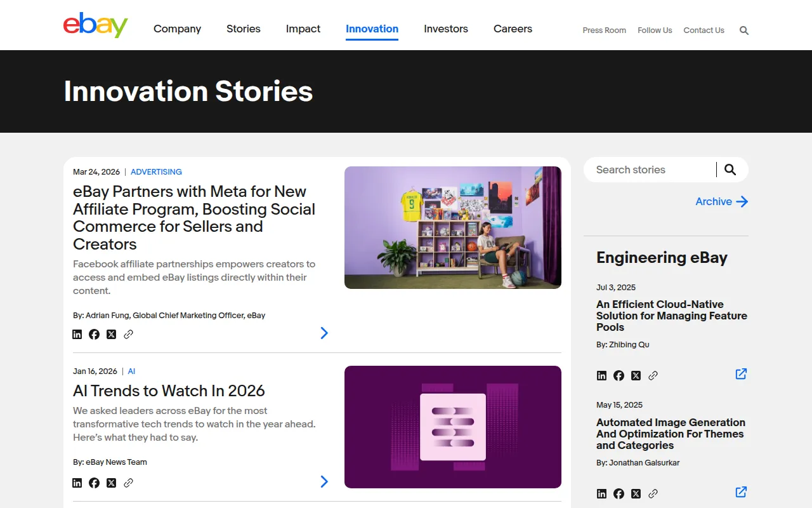Click the Engineering eBay heading
Screen dimensions: 812x508
pos(662,257)
